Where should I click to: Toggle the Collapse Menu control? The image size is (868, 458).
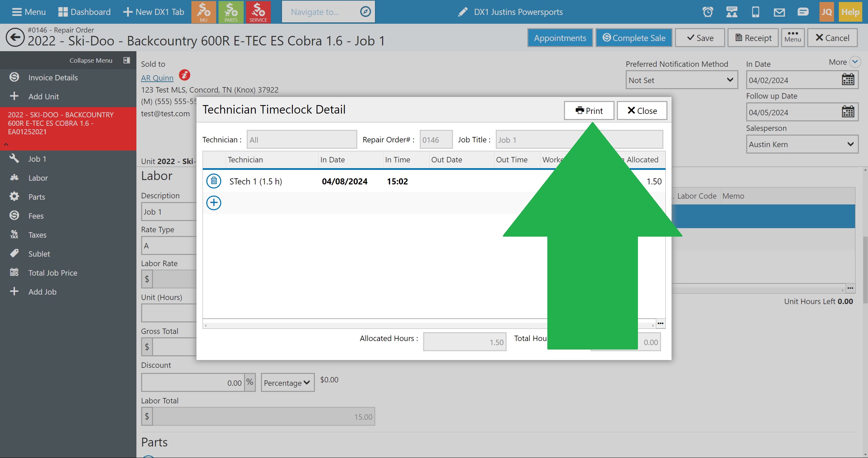tap(127, 60)
